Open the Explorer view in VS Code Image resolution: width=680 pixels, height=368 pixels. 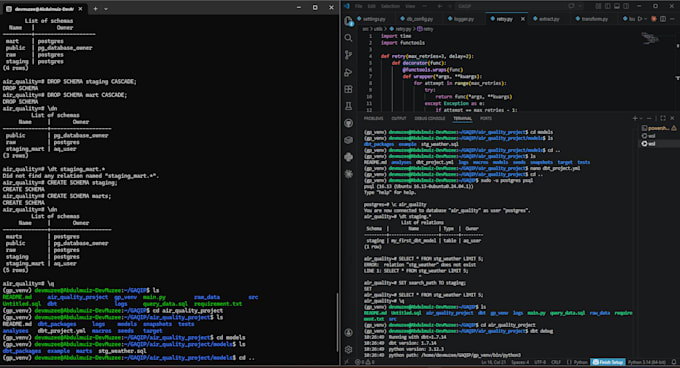click(x=348, y=21)
